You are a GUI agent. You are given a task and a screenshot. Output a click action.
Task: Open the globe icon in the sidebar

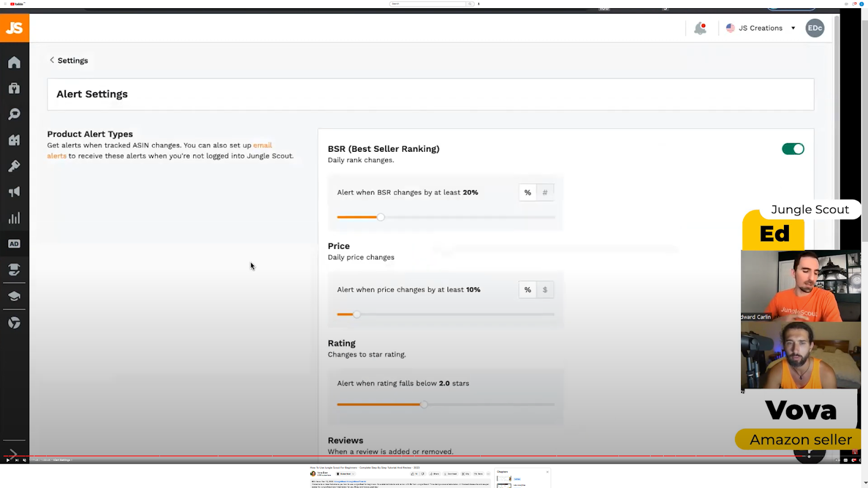[x=15, y=323]
